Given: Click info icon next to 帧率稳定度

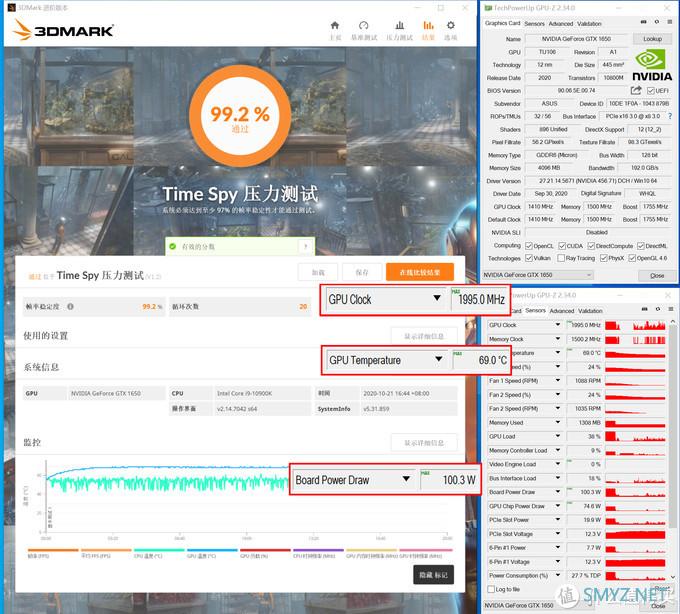Looking at the screenshot, I should tap(70, 307).
